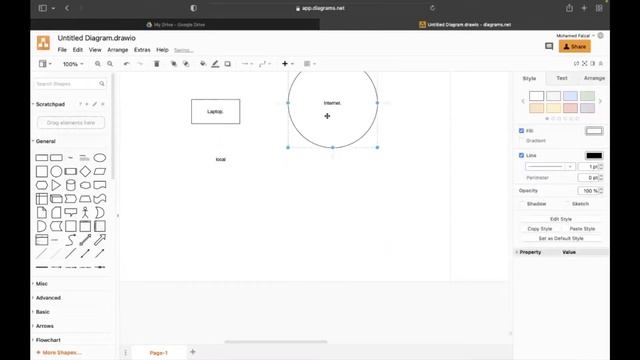Click the Share button

coord(575,47)
